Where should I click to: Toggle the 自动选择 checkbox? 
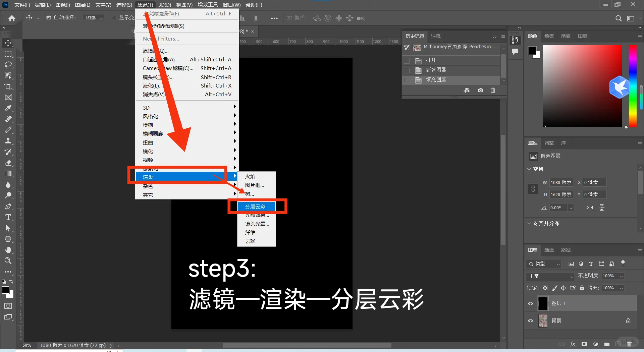coord(49,18)
